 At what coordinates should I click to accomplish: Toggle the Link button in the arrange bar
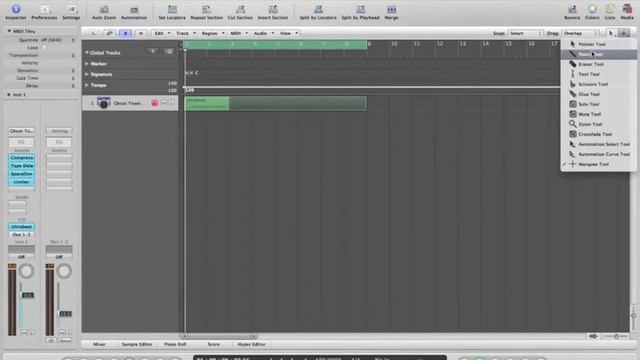click(x=109, y=33)
